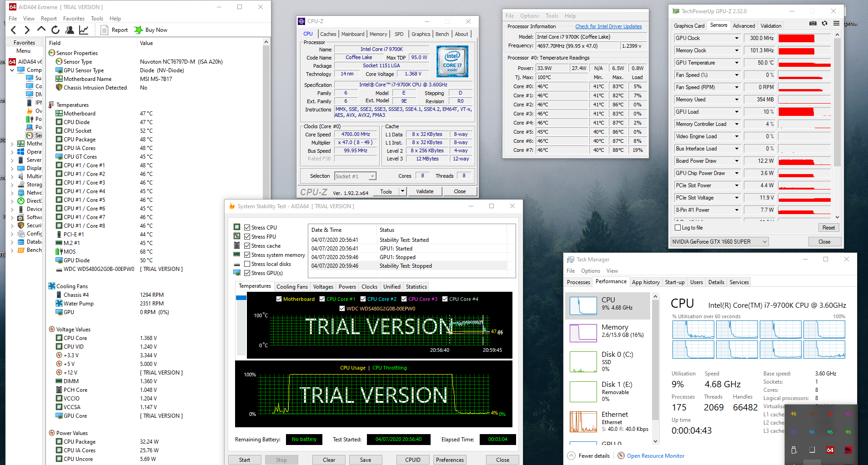Viewport: 868px width, 465px height.
Task: Switch to Cooling Fans tab in Stability Test
Action: (x=292, y=287)
